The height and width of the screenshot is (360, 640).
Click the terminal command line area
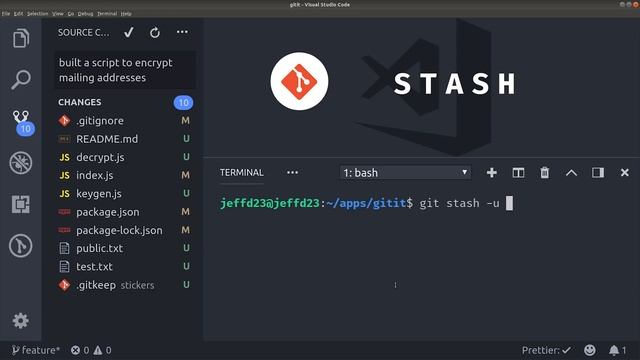coord(367,203)
